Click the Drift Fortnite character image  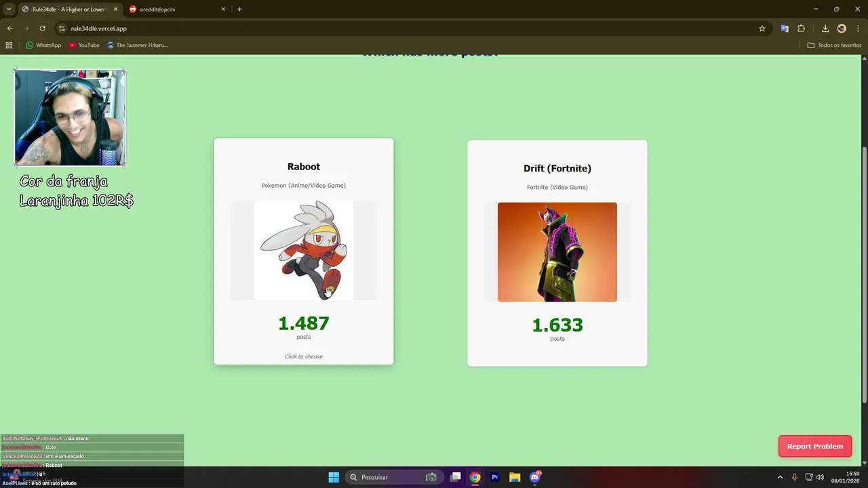point(557,252)
